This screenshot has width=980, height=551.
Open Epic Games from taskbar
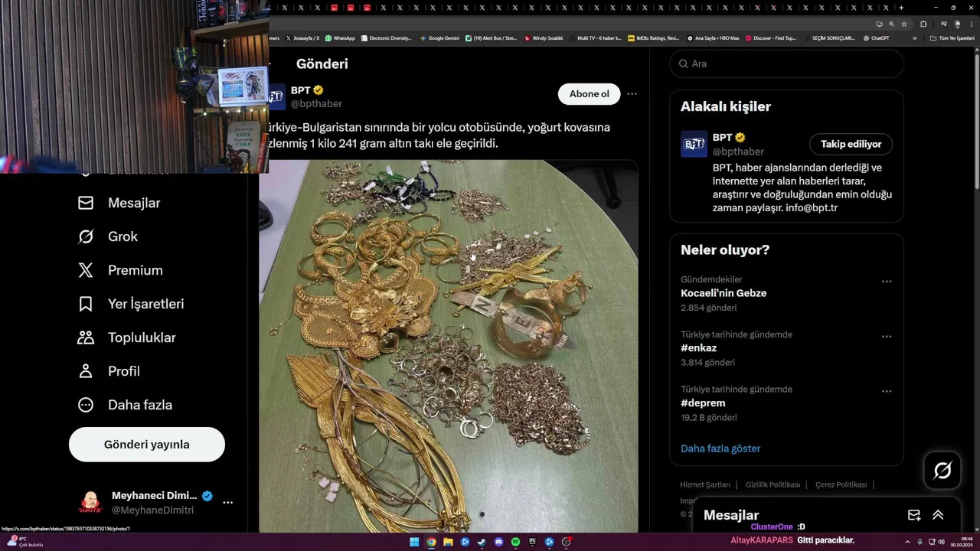[x=532, y=542]
